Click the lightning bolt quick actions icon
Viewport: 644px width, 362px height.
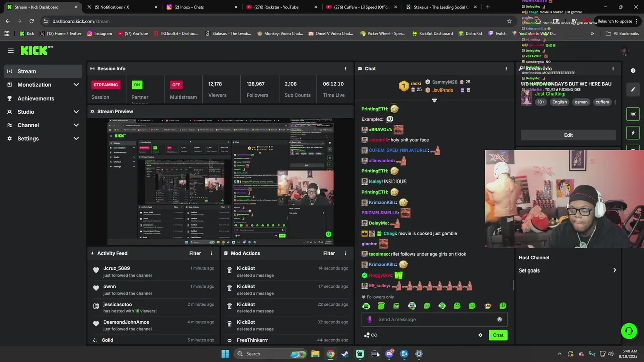click(633, 133)
